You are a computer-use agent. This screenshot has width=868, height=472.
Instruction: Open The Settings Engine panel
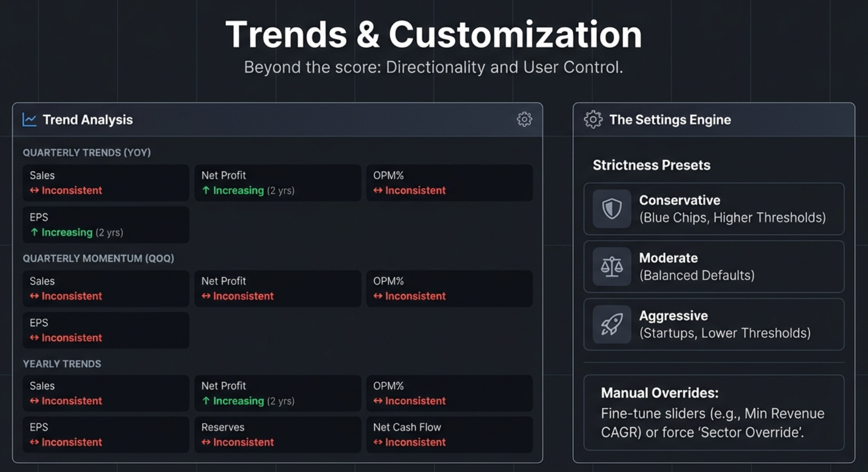(x=670, y=119)
